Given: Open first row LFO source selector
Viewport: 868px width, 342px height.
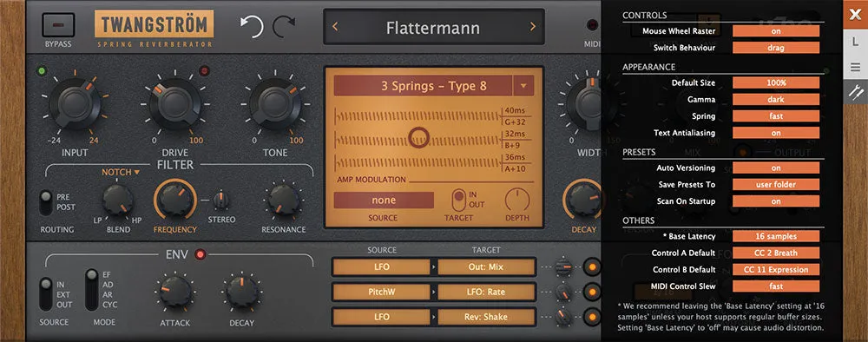Looking at the screenshot, I should point(381,266).
